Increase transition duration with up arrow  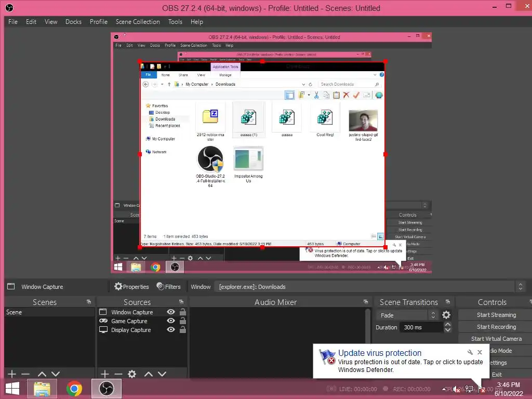[448, 324]
